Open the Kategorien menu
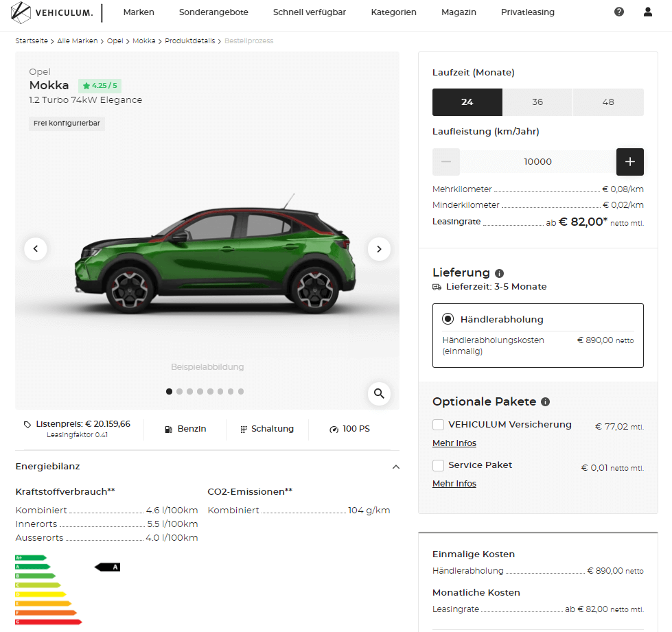Viewport: 672px width, 632px height. (x=393, y=12)
